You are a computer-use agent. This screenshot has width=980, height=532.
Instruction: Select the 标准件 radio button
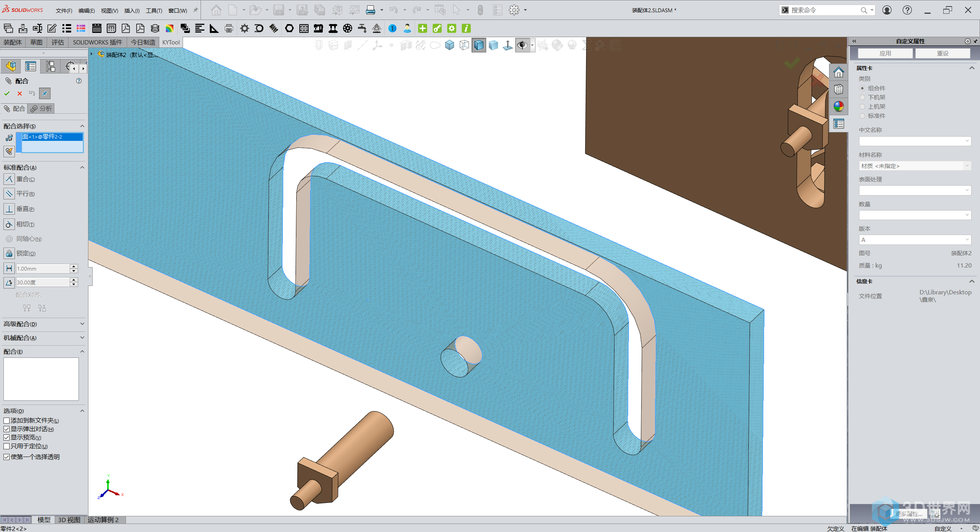tap(862, 116)
